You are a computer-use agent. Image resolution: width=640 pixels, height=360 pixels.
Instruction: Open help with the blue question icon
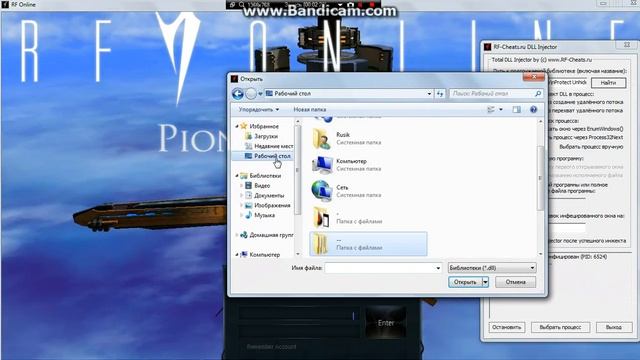[533, 109]
